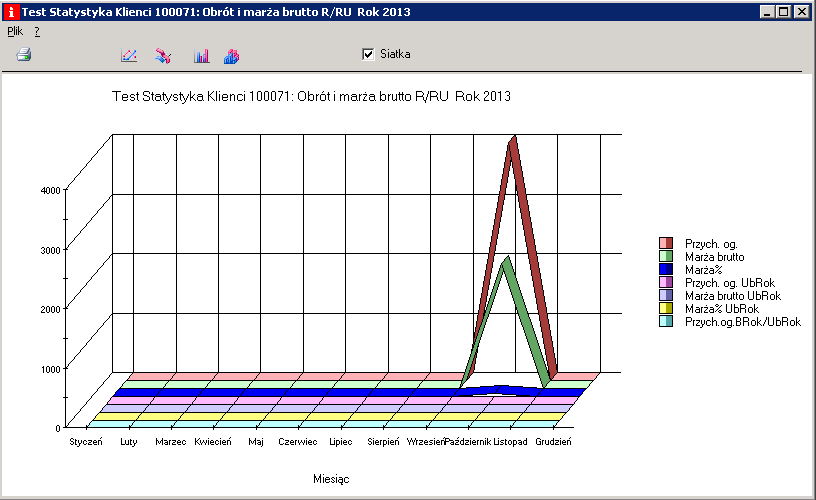Click the Miesiąc axis title

(331, 479)
